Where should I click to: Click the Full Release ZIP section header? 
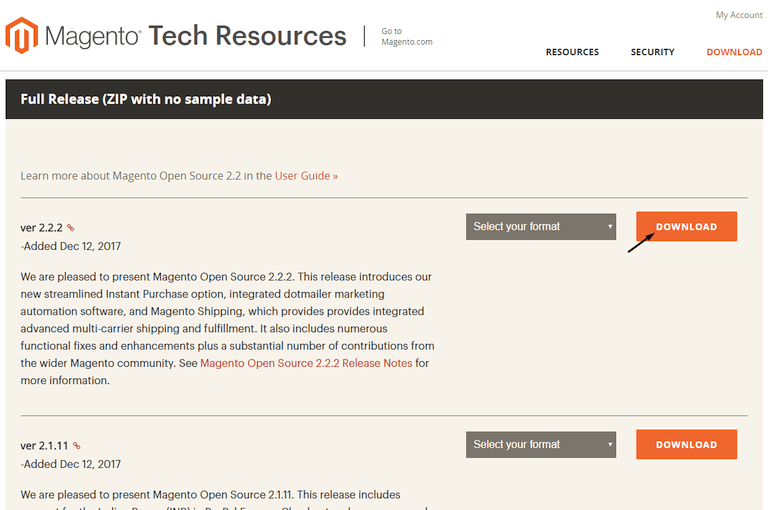pyautogui.click(x=384, y=99)
